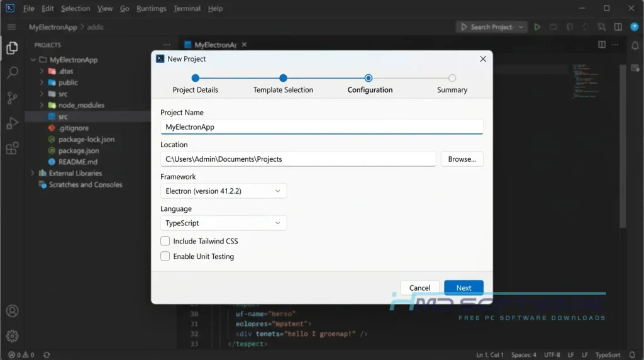Click the green Run play icon
The width and height of the screenshot is (644, 360).
537,26
